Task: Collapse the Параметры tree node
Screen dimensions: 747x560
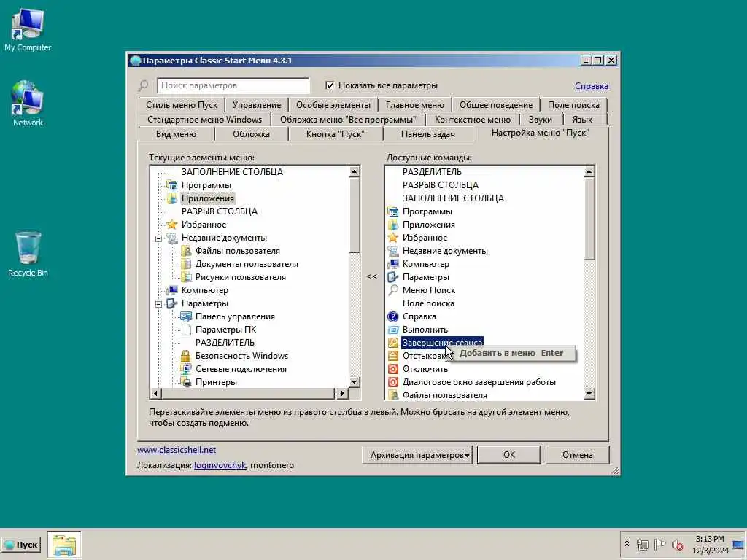Action: click(x=158, y=304)
